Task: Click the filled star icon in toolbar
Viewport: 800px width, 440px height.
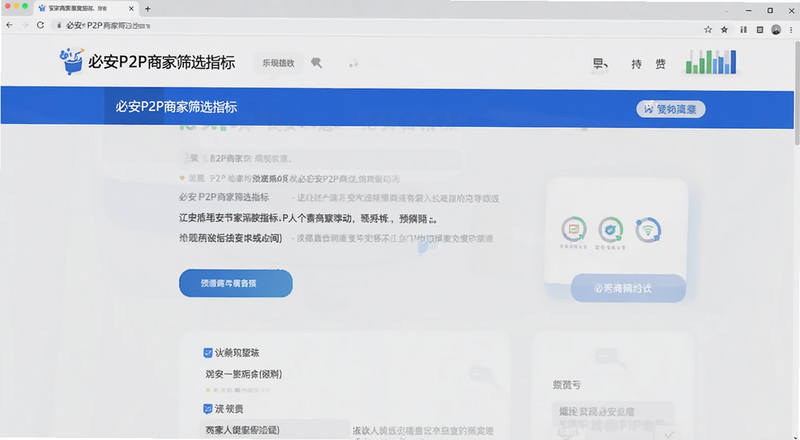Action: [x=724, y=30]
